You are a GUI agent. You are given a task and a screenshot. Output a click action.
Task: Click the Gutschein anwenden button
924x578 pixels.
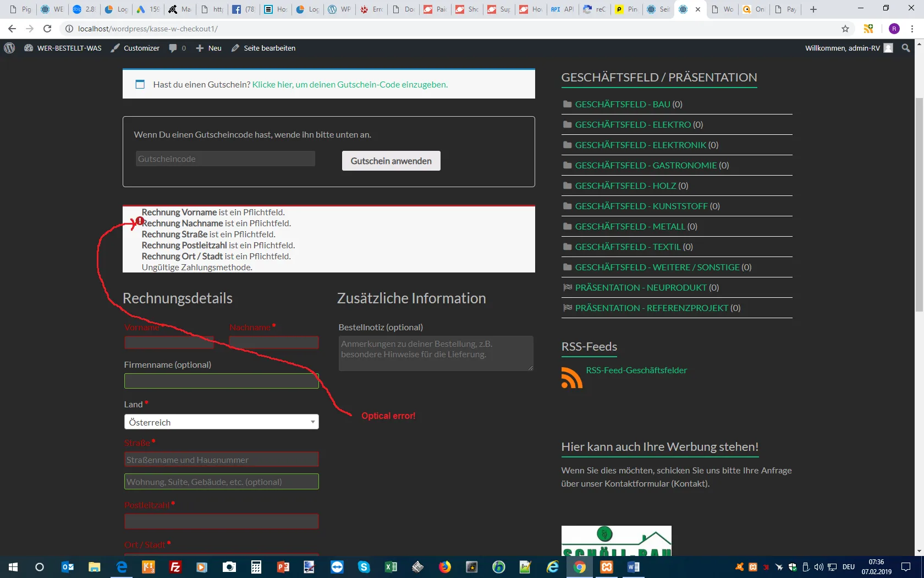[391, 161]
